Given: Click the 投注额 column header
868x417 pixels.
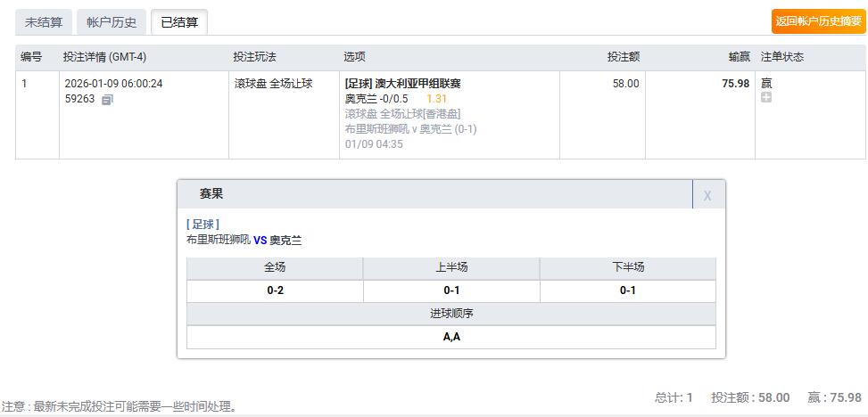Looking at the screenshot, I should (x=623, y=57).
